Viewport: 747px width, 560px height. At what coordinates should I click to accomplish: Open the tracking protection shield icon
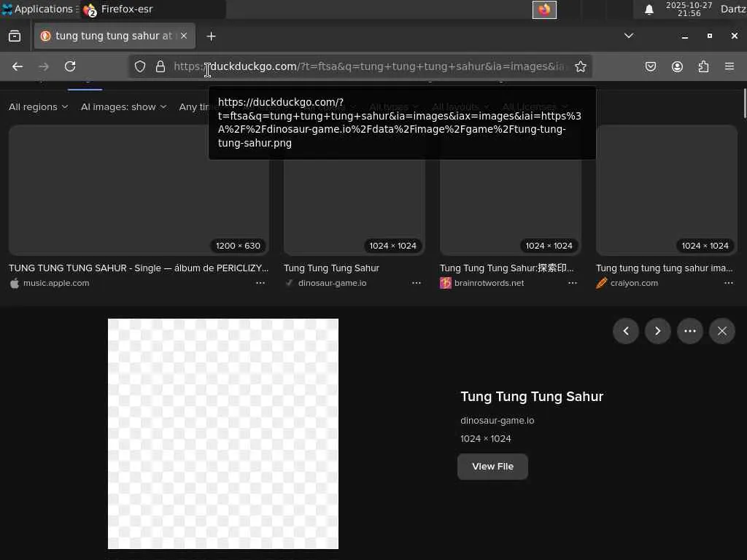pyautogui.click(x=139, y=66)
